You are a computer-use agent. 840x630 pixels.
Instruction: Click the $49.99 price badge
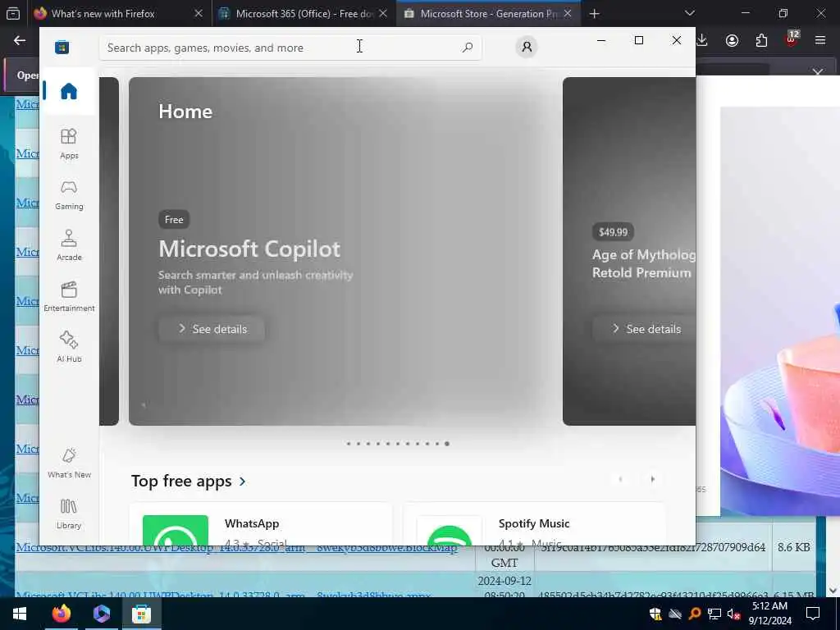[613, 232]
